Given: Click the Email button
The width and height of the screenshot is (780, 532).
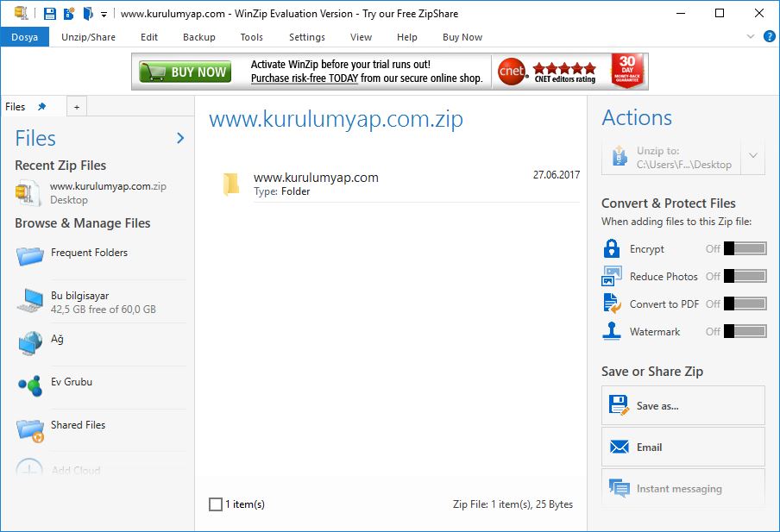Looking at the screenshot, I should coord(683,447).
